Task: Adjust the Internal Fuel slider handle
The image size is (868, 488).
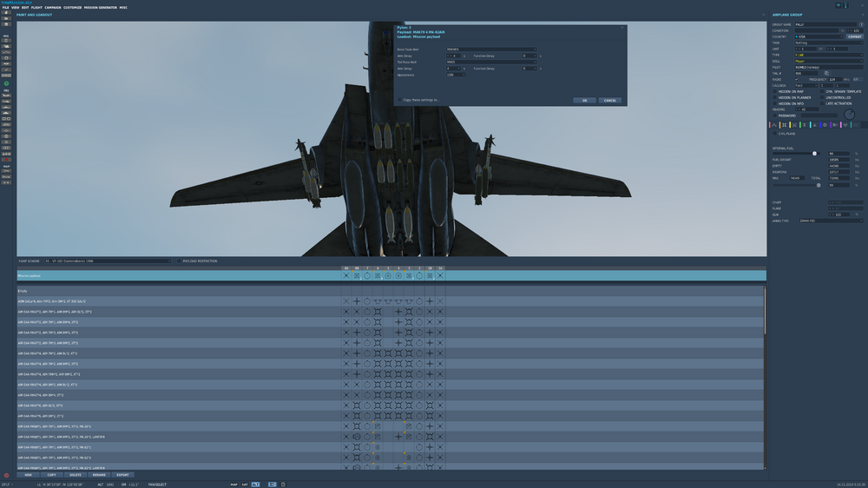Action: click(x=814, y=154)
